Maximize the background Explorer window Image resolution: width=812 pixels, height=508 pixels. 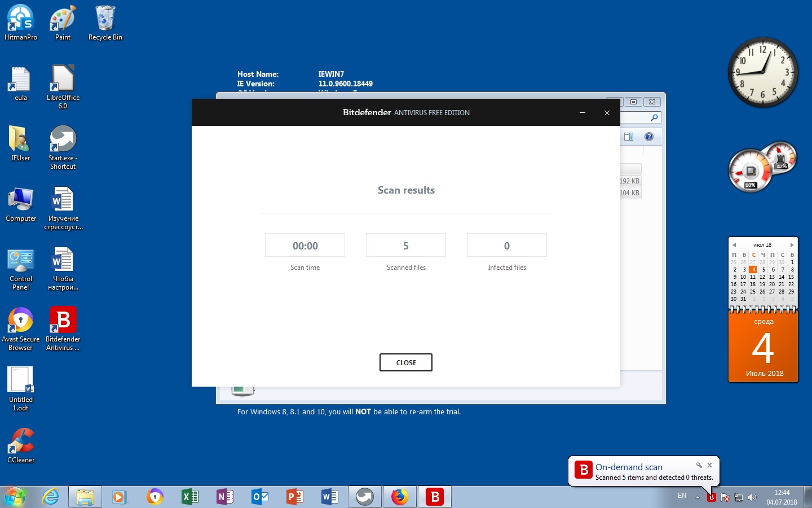(633, 102)
